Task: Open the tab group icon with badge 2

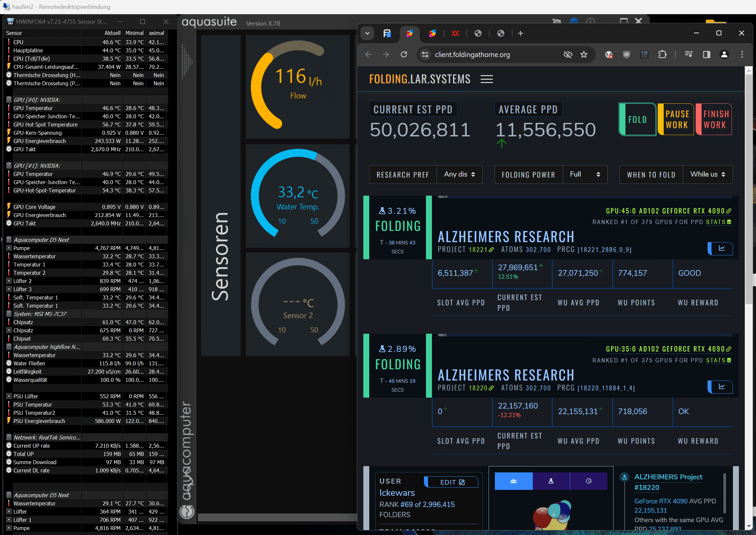Action: point(387,33)
